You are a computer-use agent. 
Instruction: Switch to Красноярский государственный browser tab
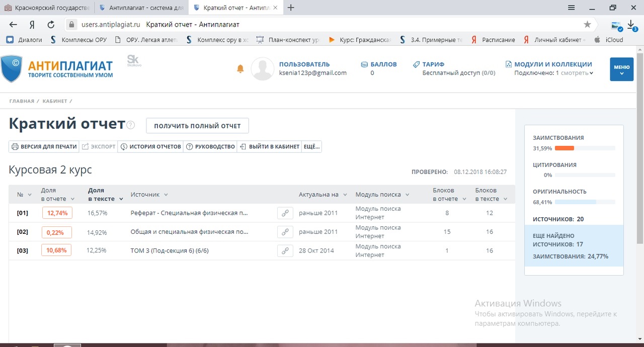coord(47,8)
